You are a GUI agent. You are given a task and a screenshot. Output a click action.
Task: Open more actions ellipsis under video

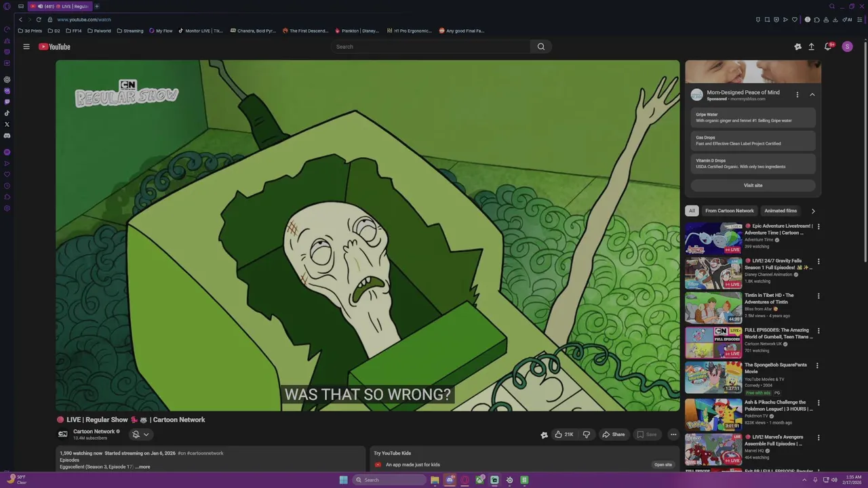tap(673, 434)
